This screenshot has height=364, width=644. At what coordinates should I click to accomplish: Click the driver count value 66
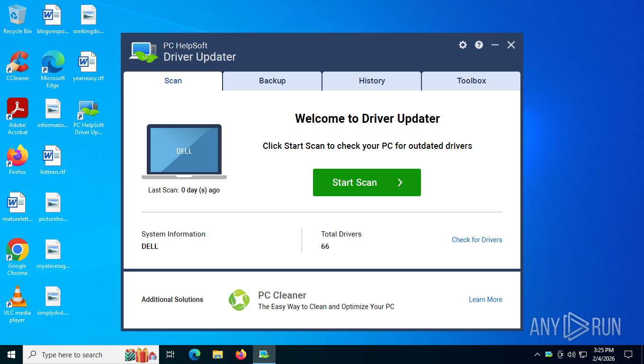[325, 246]
